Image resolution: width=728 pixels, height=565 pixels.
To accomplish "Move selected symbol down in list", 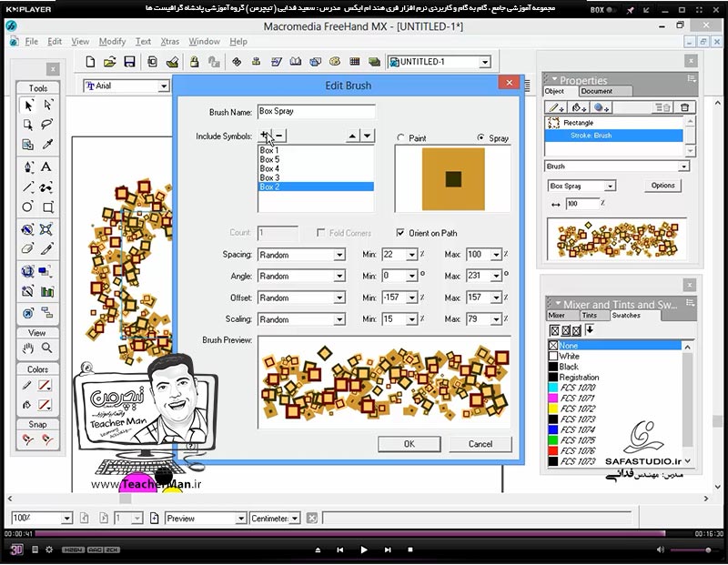I will [368, 136].
